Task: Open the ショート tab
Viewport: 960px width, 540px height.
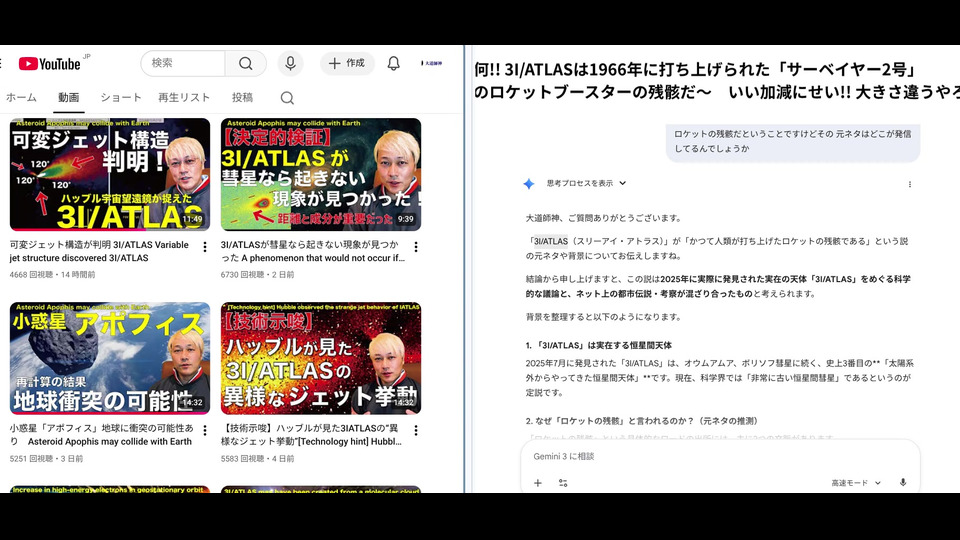Action: tap(121, 97)
